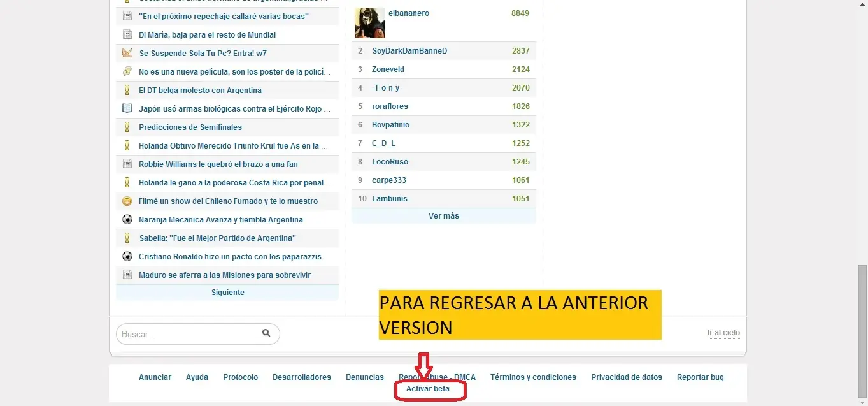Click news icon beside Maduro post
Screen dimensions: 868x406
[127, 275]
